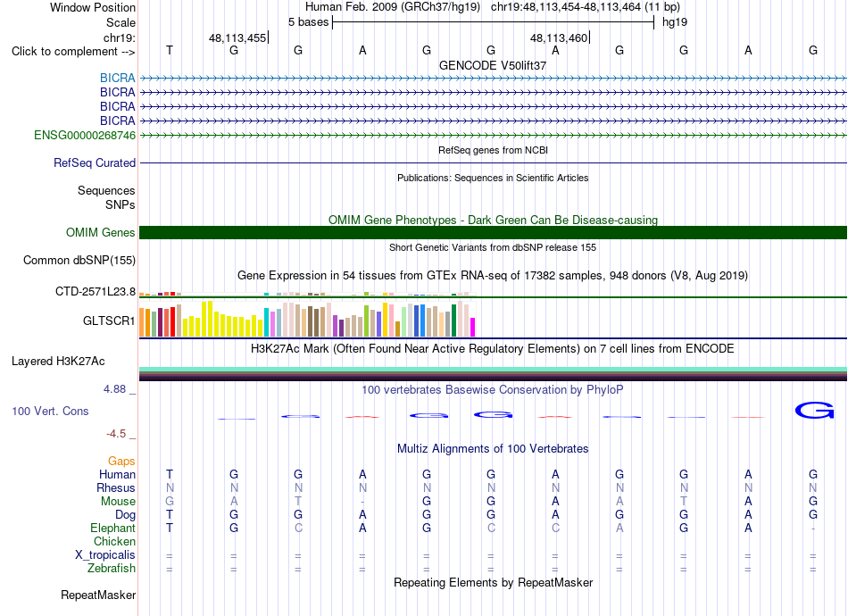Screen dimensions: 848x616
Task: Click Repeating Elements by RepeatMasker title
Action: [x=493, y=583]
